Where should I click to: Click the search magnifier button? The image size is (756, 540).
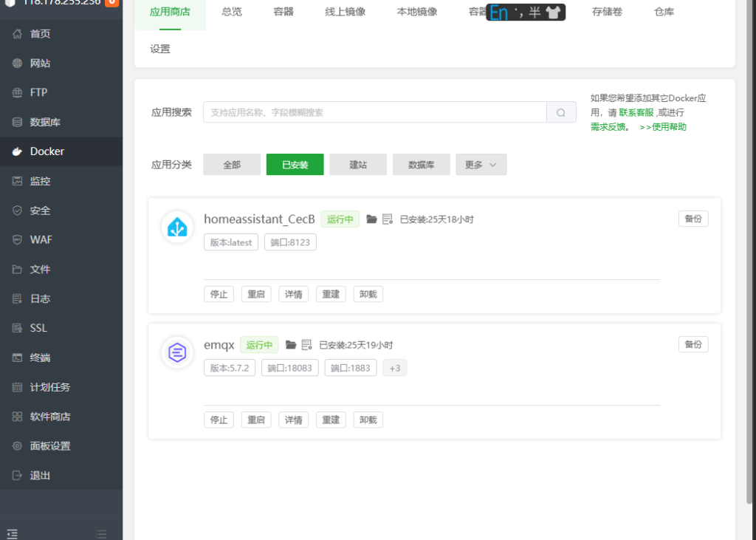click(x=561, y=112)
